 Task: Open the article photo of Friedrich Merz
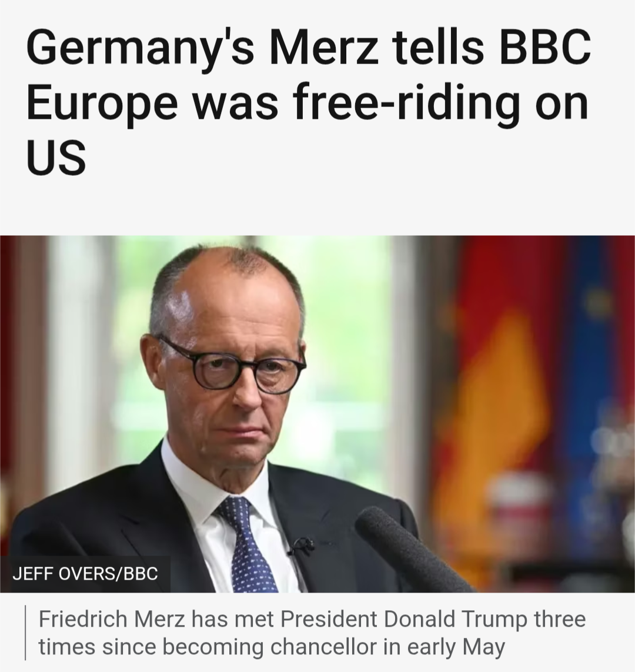tap(317, 414)
